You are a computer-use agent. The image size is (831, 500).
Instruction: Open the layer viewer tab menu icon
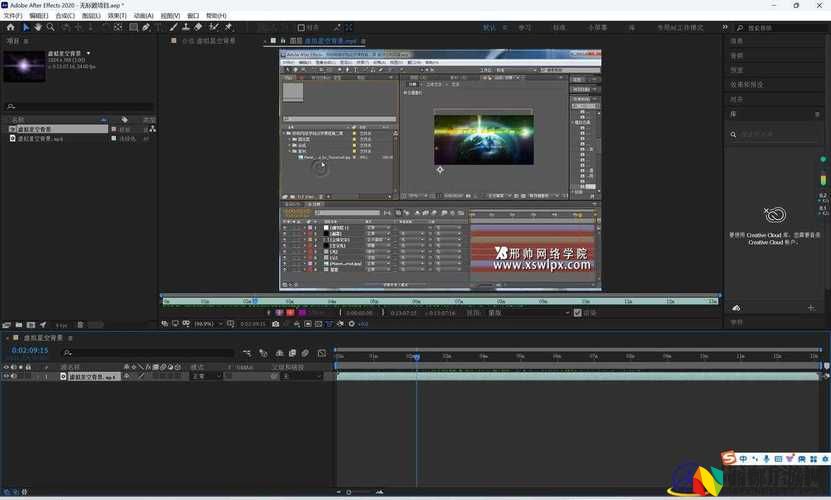[363, 41]
